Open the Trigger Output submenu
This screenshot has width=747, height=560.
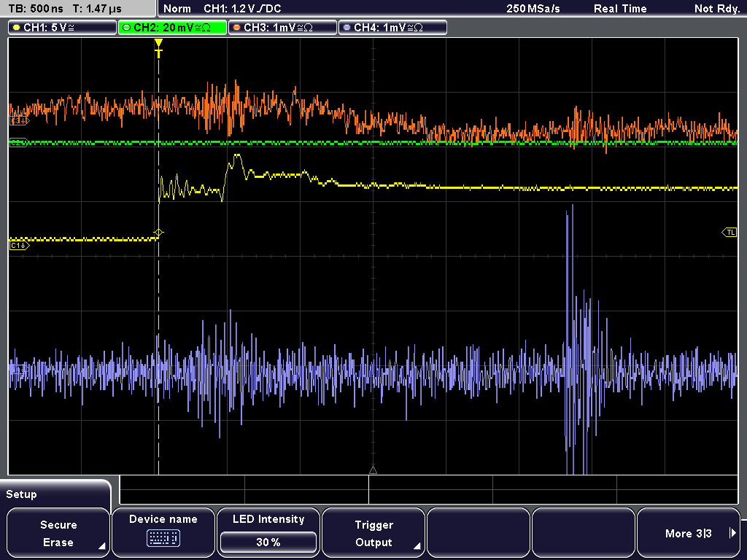(x=373, y=533)
